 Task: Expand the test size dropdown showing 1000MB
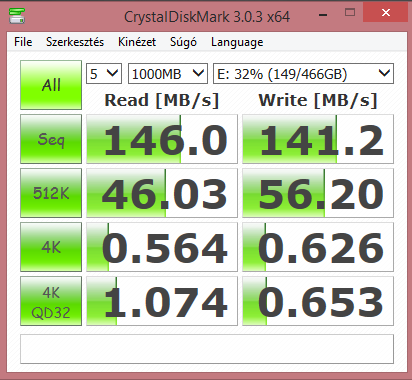[x=168, y=73]
